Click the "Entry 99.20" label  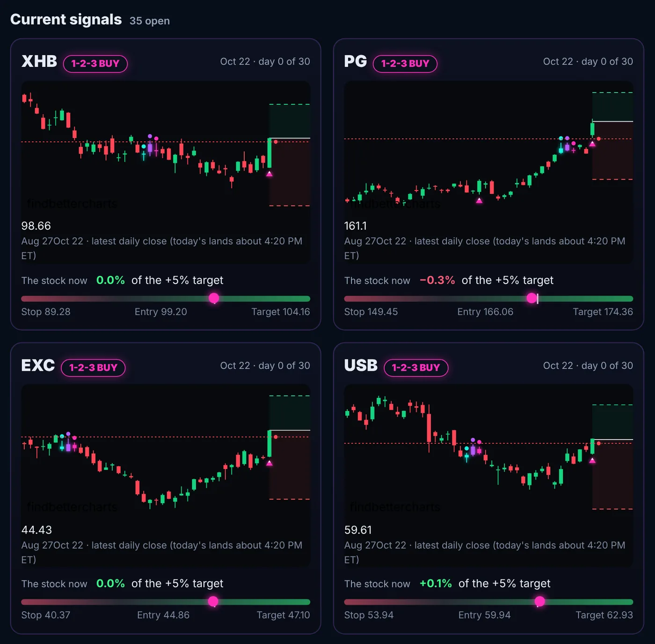point(161,312)
